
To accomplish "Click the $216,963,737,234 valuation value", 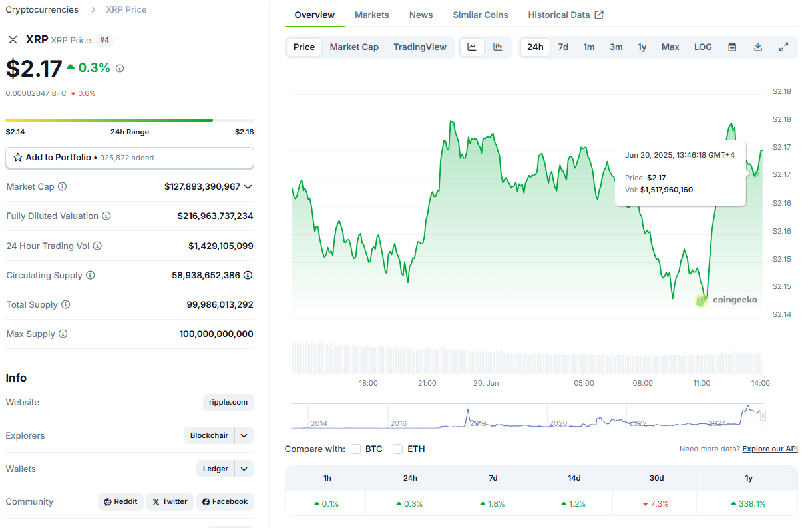I will coord(215,216).
